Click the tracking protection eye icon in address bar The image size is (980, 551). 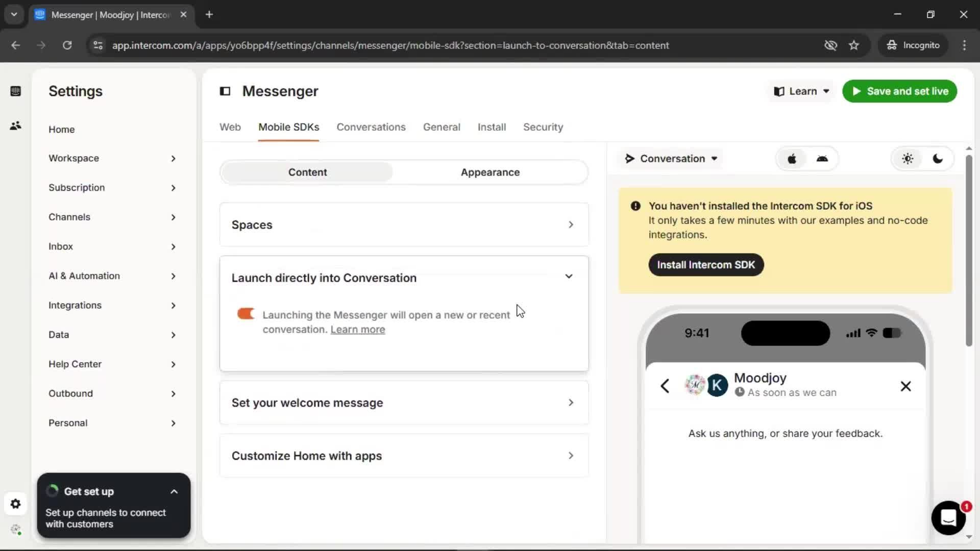pyautogui.click(x=830, y=45)
